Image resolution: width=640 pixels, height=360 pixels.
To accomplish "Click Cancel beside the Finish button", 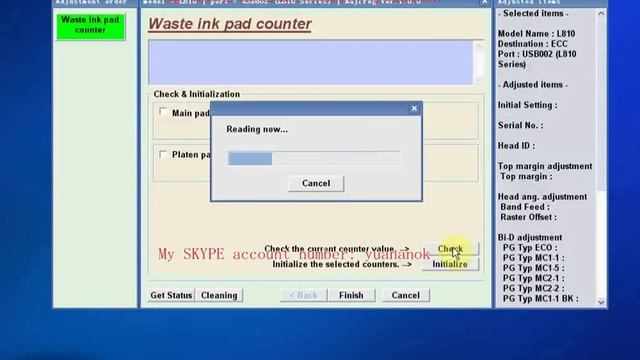I will coord(406,295).
